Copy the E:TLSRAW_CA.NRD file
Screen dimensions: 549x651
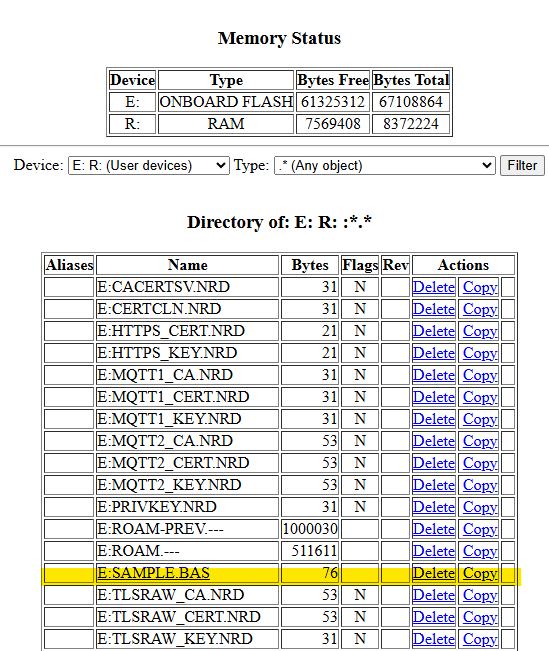480,595
